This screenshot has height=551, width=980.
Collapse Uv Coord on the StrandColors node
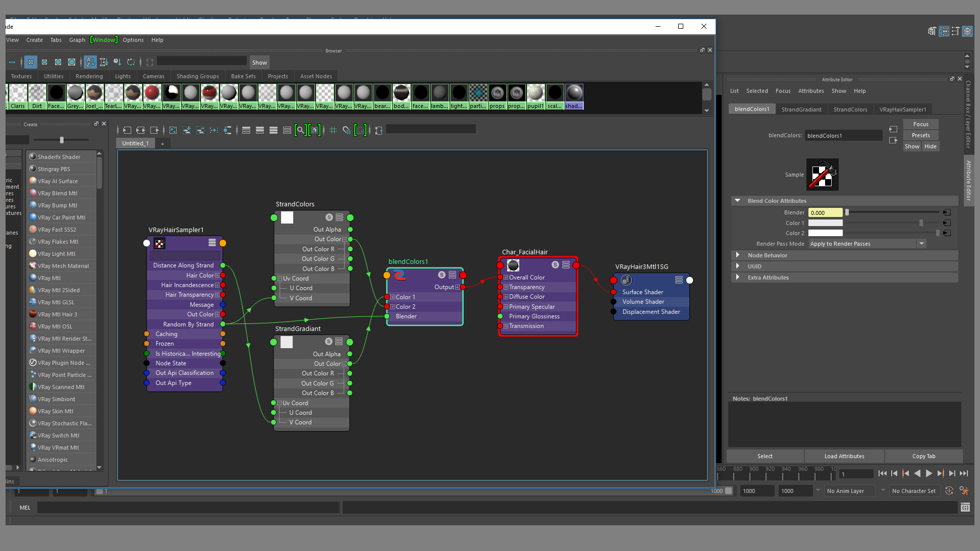[x=280, y=279]
